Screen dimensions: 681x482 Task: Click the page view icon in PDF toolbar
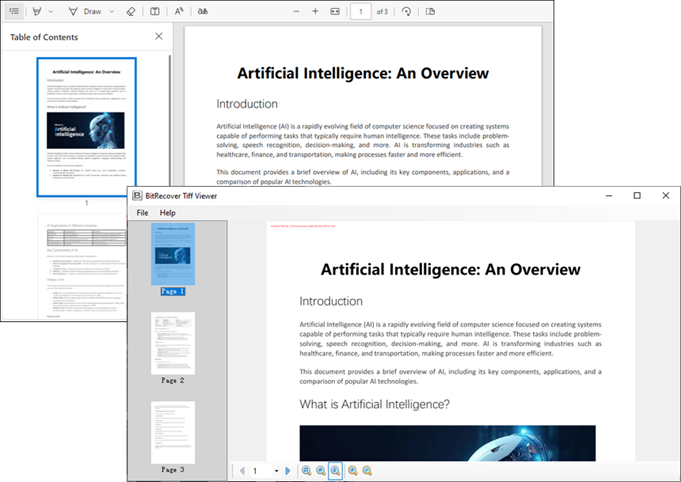pyautogui.click(x=430, y=12)
